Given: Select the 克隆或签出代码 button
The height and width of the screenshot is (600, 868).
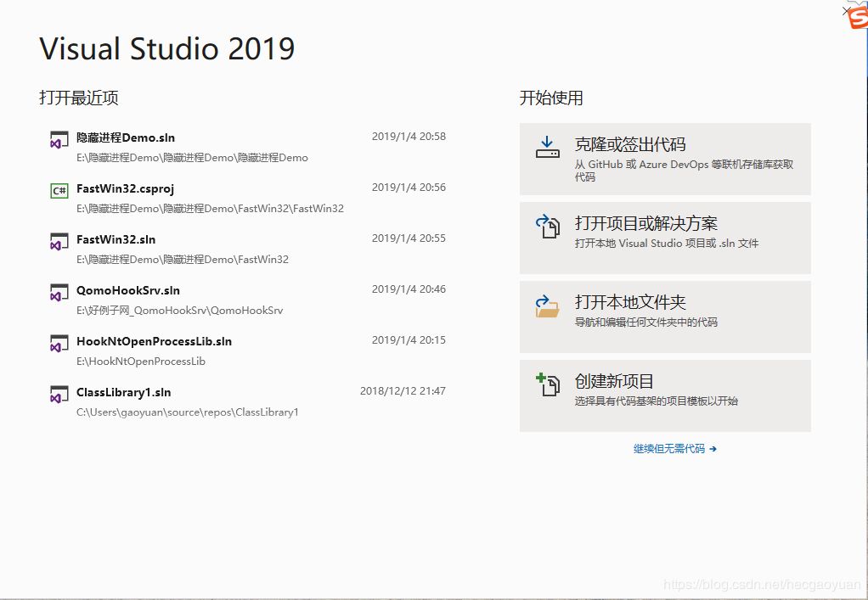Looking at the screenshot, I should [x=665, y=160].
